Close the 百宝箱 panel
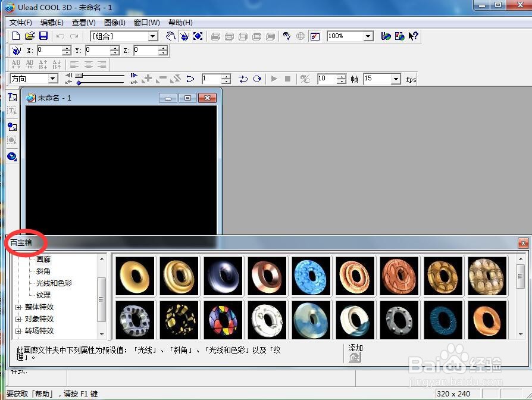 [523, 243]
